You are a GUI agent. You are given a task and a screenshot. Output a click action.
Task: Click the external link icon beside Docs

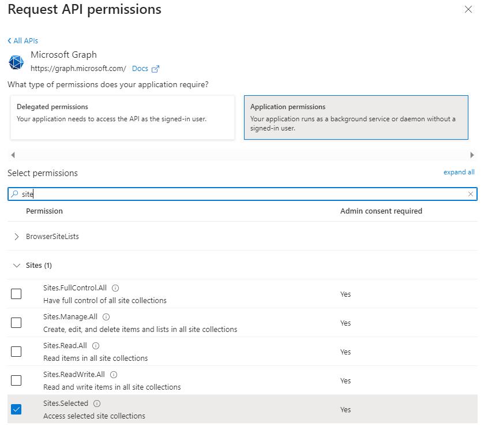(155, 69)
